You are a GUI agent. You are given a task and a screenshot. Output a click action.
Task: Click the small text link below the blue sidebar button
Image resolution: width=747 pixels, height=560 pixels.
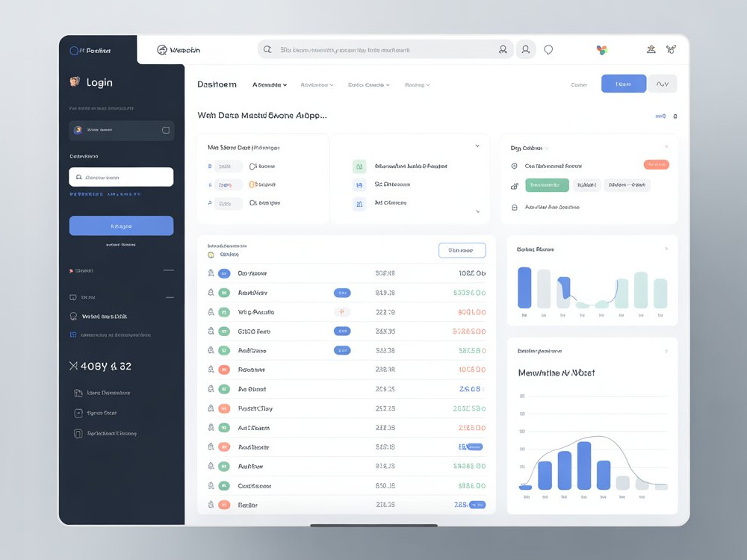coord(121,245)
